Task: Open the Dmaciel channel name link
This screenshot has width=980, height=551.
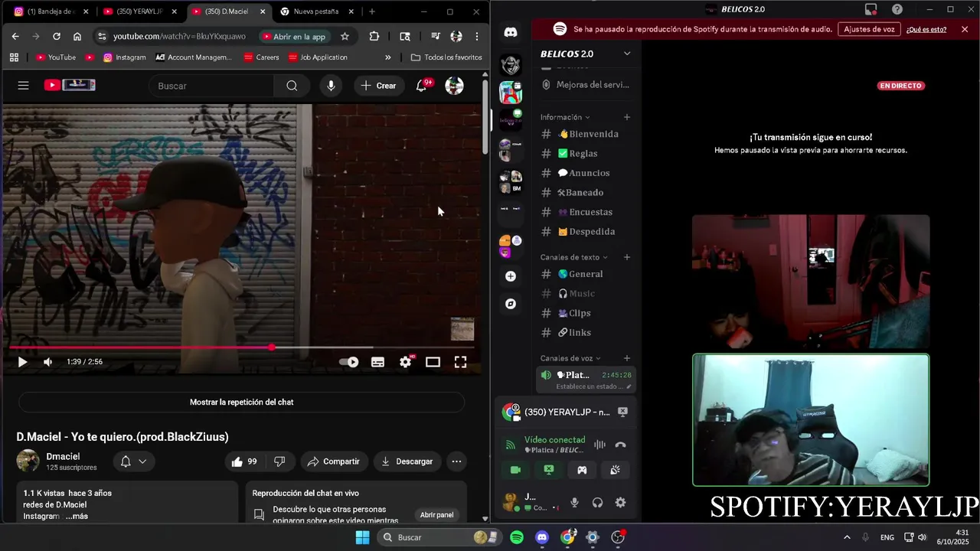Action: tap(63, 456)
